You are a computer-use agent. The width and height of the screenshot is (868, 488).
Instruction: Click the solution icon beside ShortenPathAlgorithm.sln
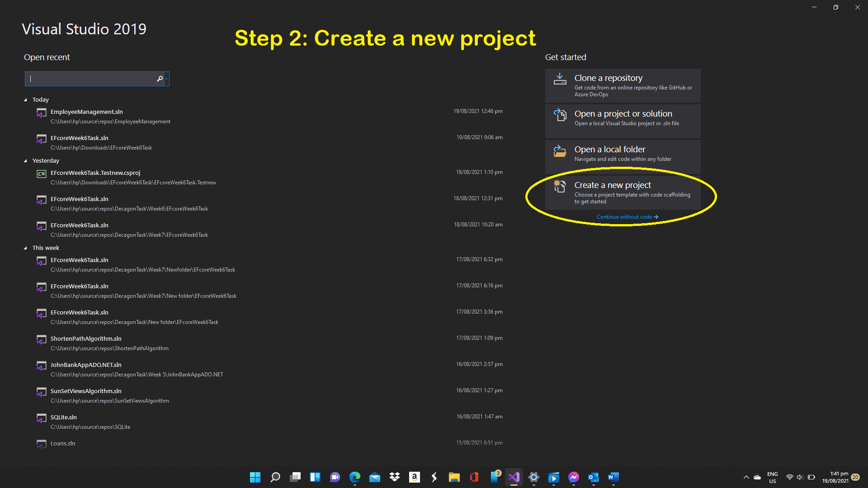42,339
